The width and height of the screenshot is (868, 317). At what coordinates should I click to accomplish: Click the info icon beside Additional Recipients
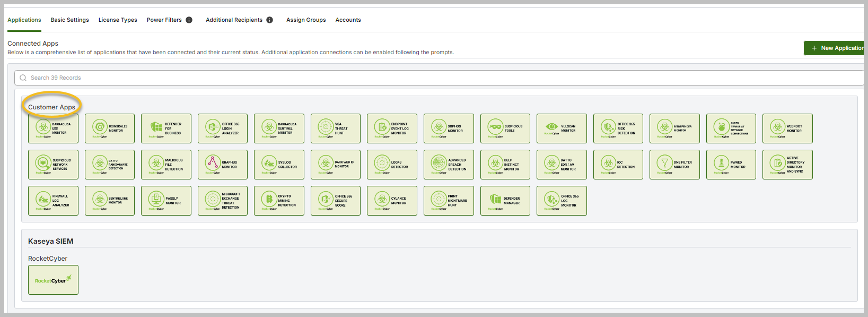tap(269, 20)
